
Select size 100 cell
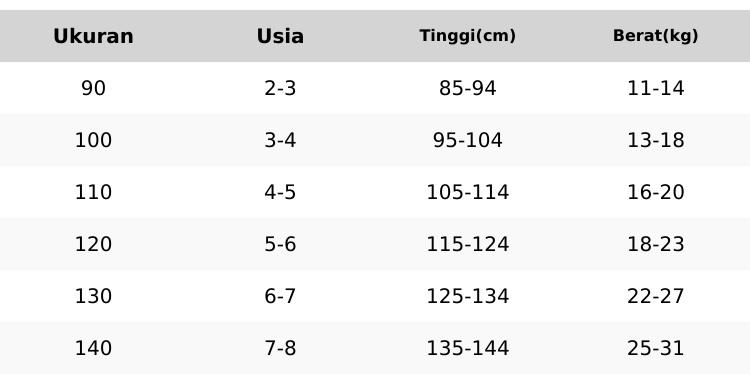(x=93, y=140)
